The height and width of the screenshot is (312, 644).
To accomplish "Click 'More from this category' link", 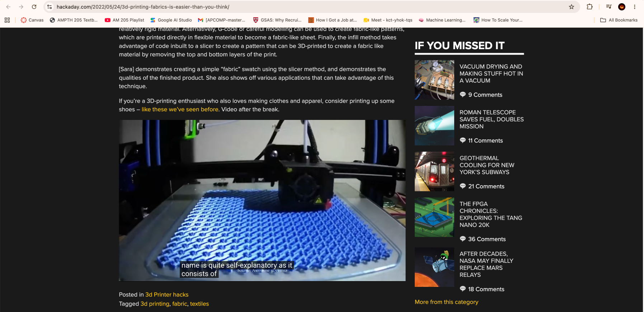I will (446, 302).
